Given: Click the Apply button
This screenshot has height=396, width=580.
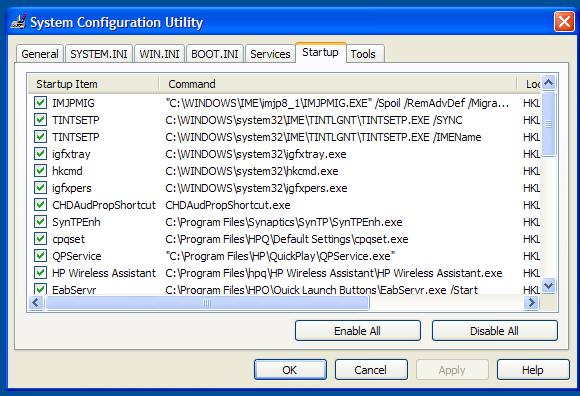Looking at the screenshot, I should point(452,370).
